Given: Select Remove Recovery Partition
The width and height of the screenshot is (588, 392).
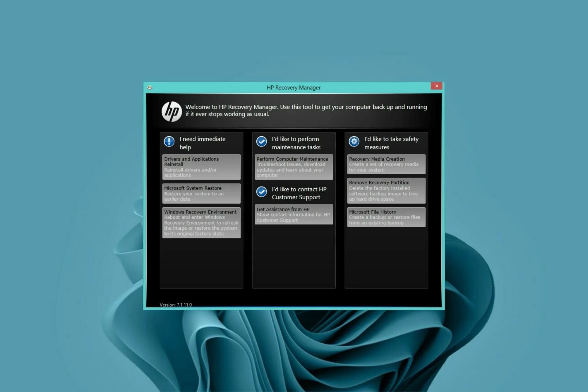Looking at the screenshot, I should [x=386, y=190].
